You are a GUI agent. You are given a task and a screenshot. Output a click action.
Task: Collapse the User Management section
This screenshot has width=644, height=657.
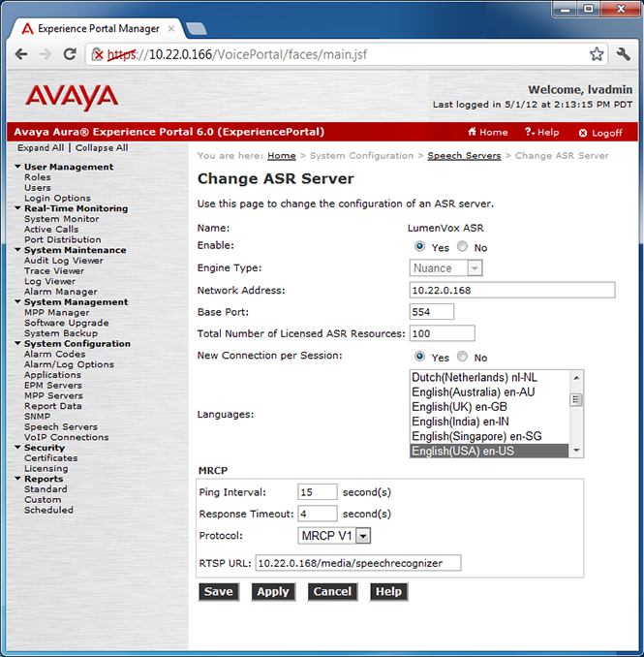coord(17,167)
